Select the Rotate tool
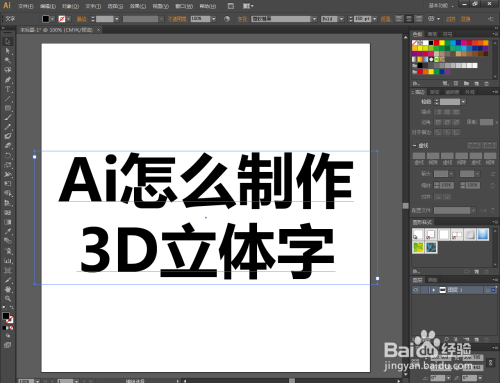The width and height of the screenshot is (500, 383). tap(8, 155)
